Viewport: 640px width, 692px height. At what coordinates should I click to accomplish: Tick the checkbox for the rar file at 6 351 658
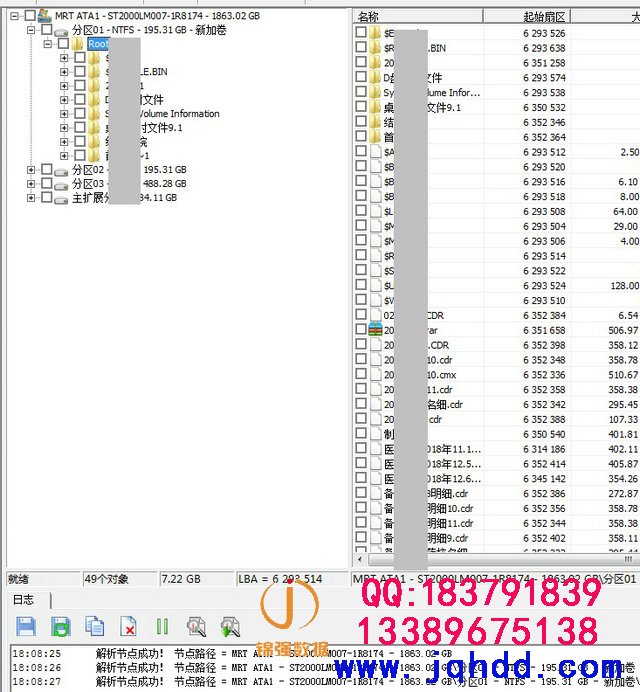point(361,329)
